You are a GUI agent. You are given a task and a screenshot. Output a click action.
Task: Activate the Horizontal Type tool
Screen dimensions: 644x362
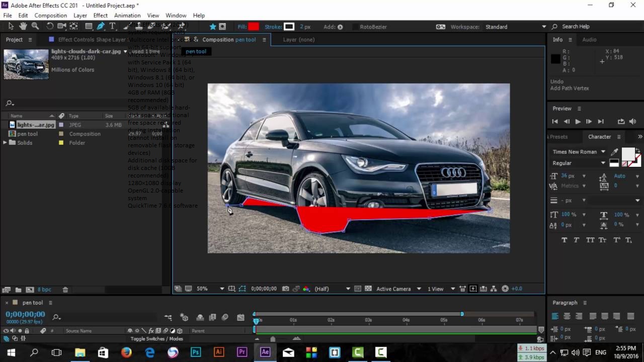pyautogui.click(x=112, y=26)
